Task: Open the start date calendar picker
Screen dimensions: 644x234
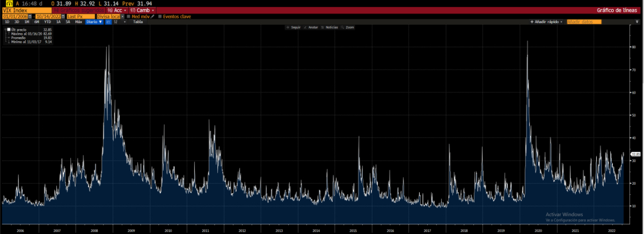Action: click(31, 17)
